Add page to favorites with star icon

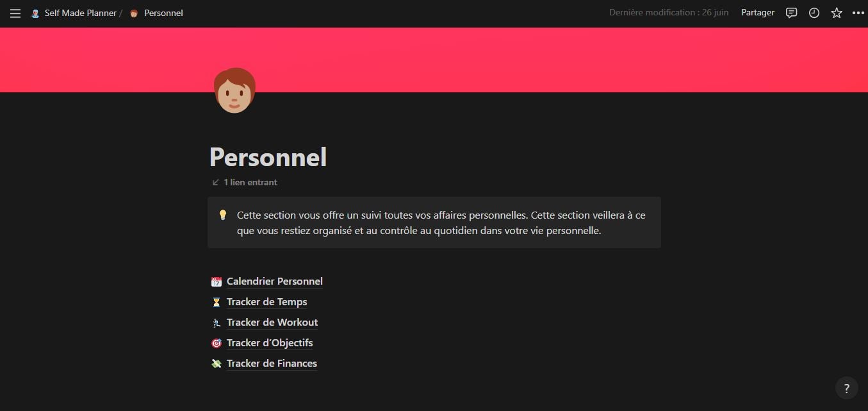[x=837, y=13]
